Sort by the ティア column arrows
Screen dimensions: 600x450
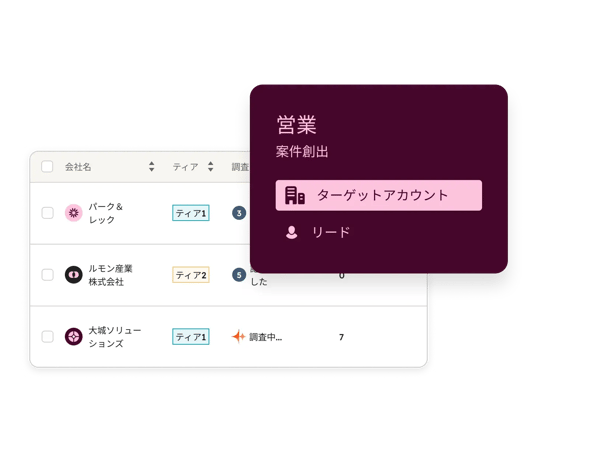[x=210, y=166]
